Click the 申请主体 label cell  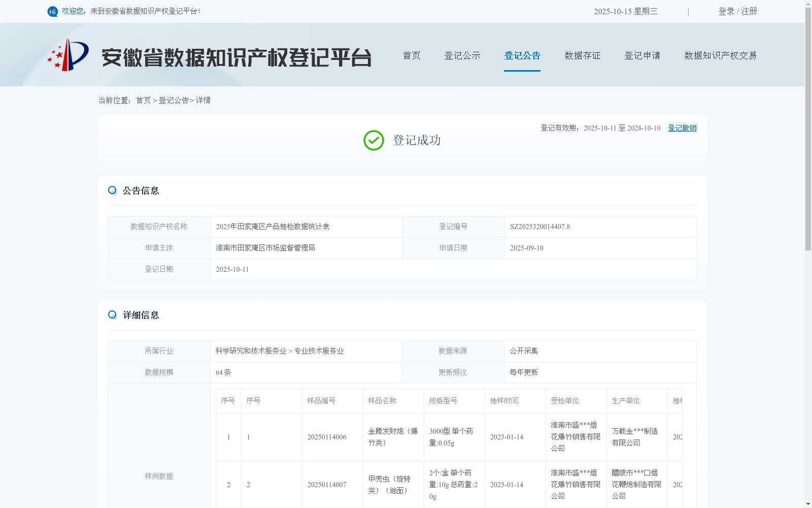tap(159, 248)
